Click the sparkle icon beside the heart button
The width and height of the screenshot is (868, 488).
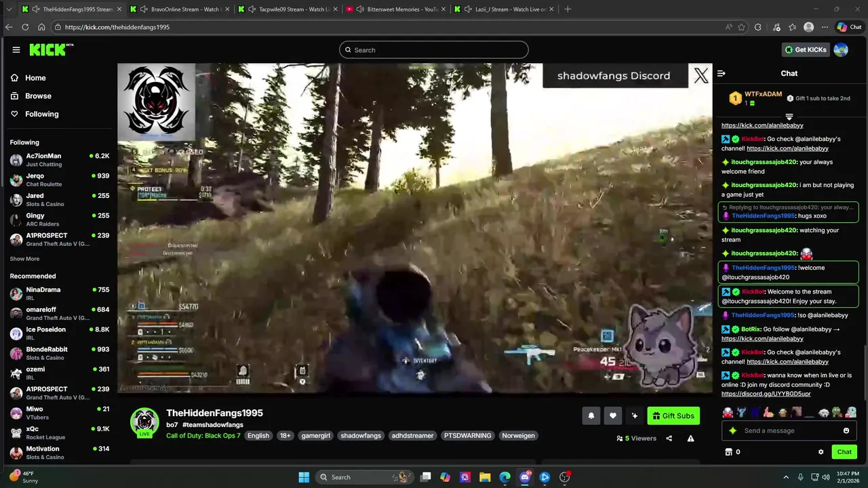click(x=635, y=416)
